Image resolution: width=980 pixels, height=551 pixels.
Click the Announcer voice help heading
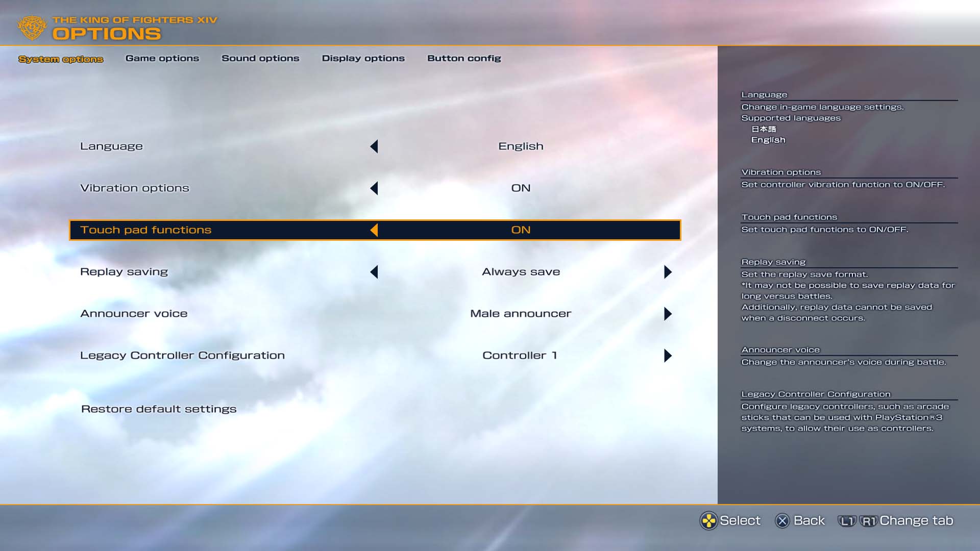780,350
